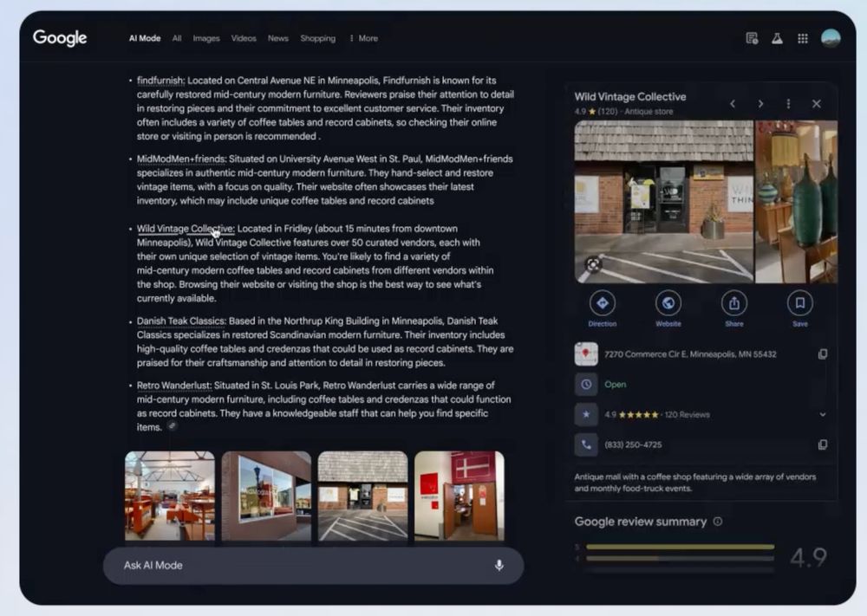Click the Google logo
Viewport: 867px width, 616px height.
click(60, 38)
